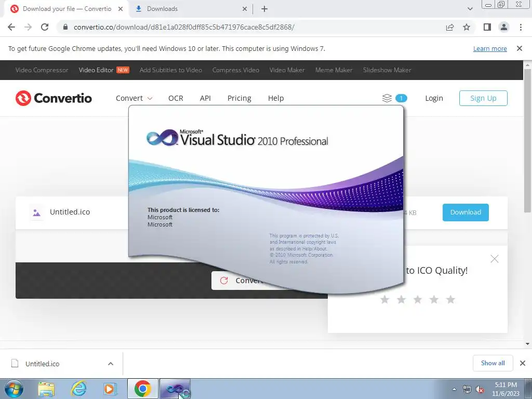This screenshot has height=399, width=532.
Task: Bookmark this page with the star icon
Action: tap(467, 27)
